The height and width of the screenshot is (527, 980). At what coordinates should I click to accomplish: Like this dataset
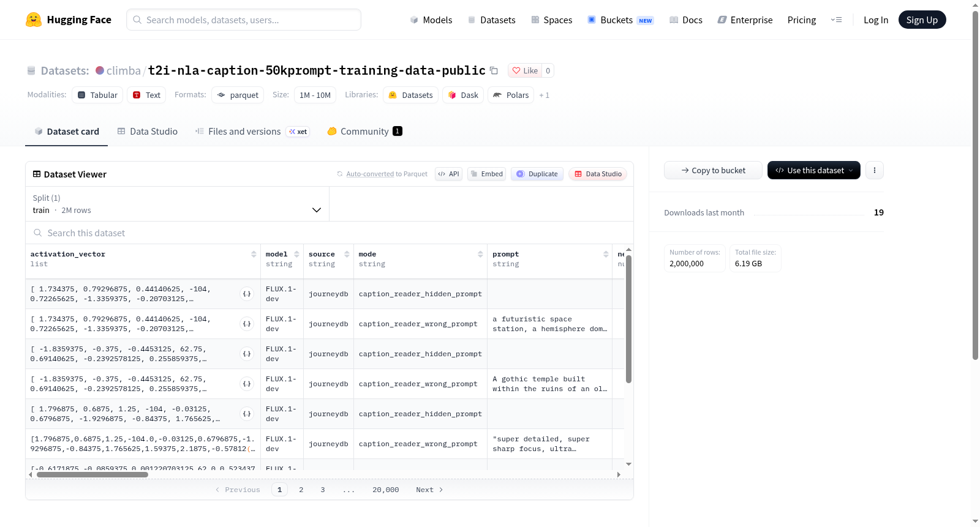pyautogui.click(x=525, y=70)
